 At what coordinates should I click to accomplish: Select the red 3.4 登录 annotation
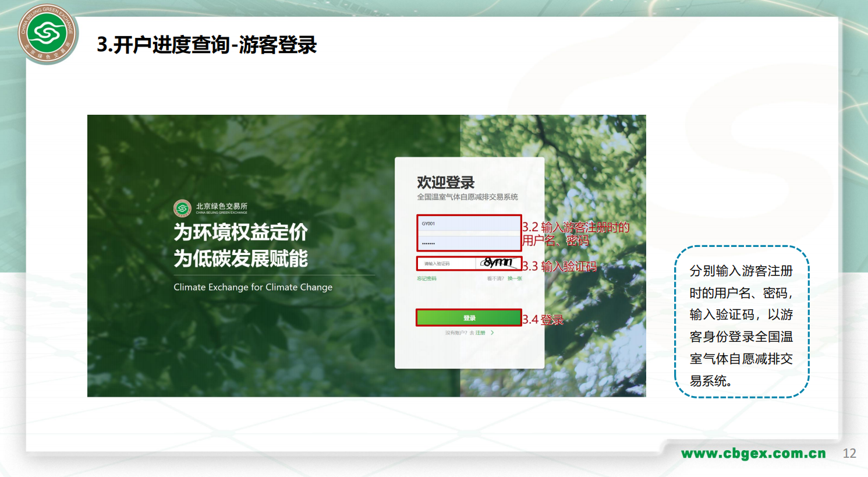[x=543, y=320]
